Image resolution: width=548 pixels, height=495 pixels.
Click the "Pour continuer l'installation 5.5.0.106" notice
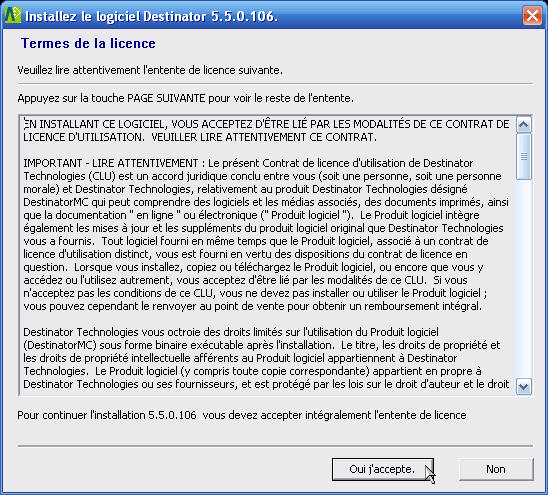(242, 415)
